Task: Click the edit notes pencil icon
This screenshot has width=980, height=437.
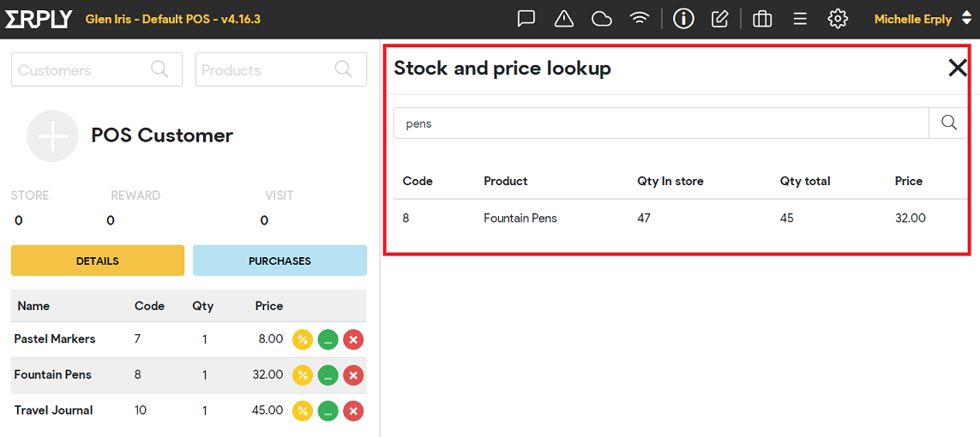Action: click(720, 20)
